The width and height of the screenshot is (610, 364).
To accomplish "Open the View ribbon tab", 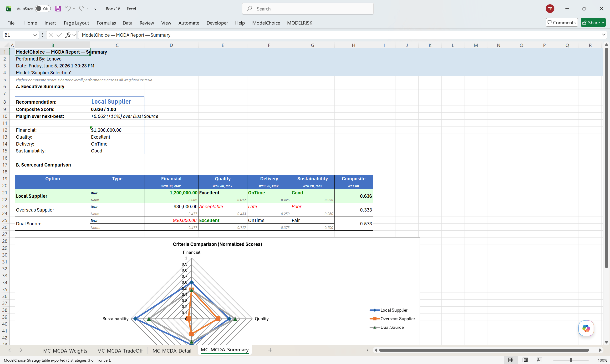I will 166,23.
